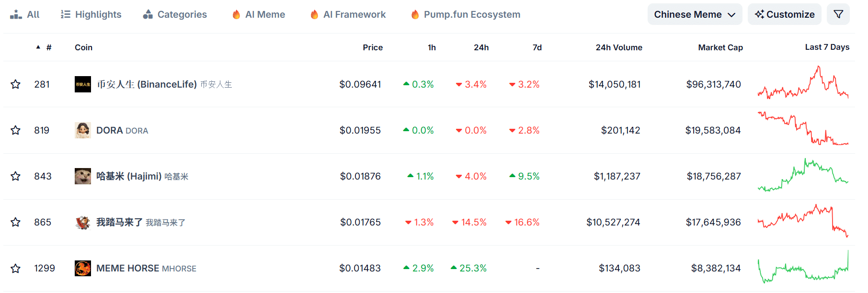The width and height of the screenshot is (868, 293).
Task: Star the MEME HORSE coin
Action: [x=16, y=268]
